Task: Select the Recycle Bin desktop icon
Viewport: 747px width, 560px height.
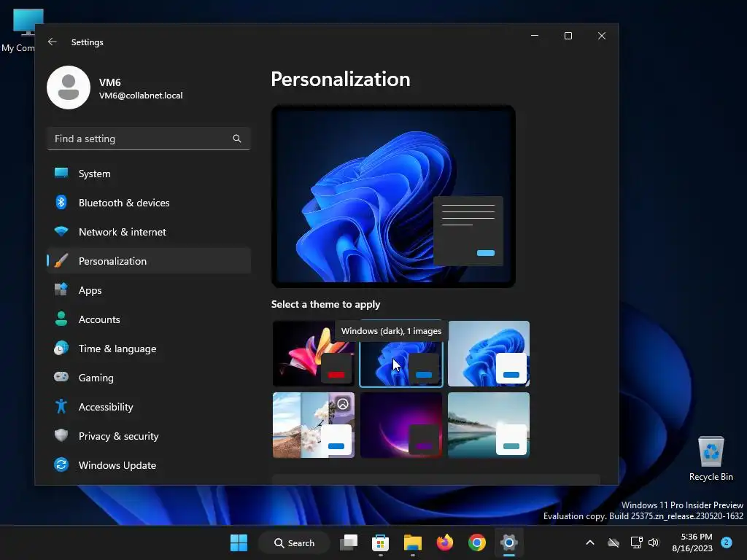Action: (x=711, y=459)
